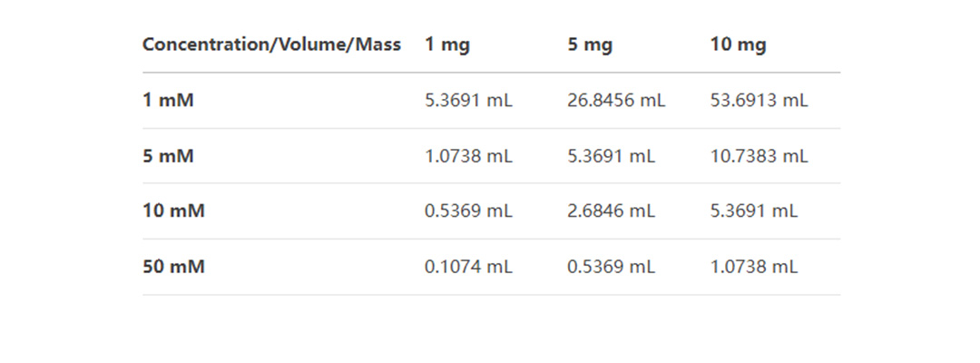Click the 2.6846 mL value
This screenshot has height=363, width=980.
(612, 211)
